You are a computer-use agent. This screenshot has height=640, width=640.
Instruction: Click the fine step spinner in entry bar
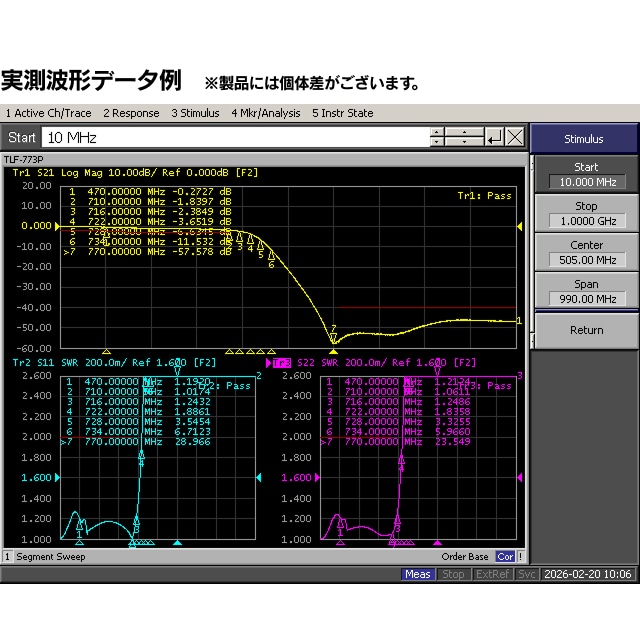click(438, 137)
